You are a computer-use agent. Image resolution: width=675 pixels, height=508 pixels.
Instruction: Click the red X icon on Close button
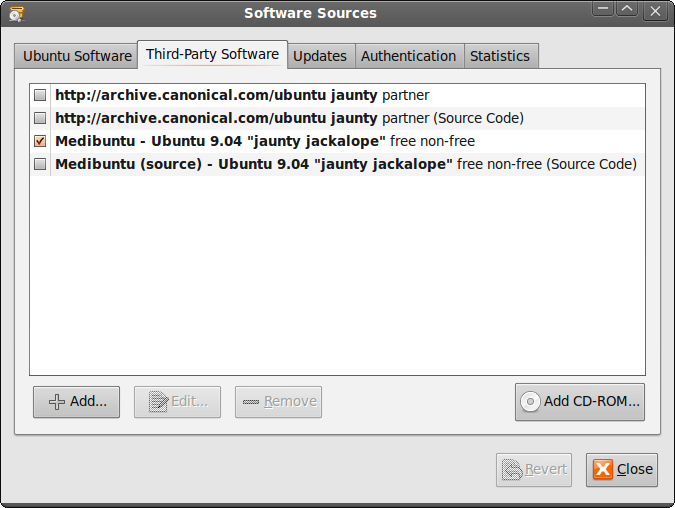602,468
